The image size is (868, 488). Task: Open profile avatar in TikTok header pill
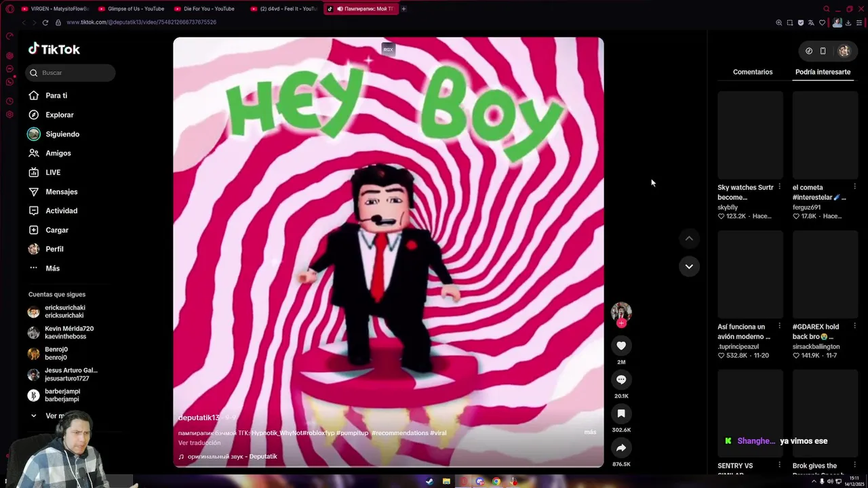click(844, 51)
